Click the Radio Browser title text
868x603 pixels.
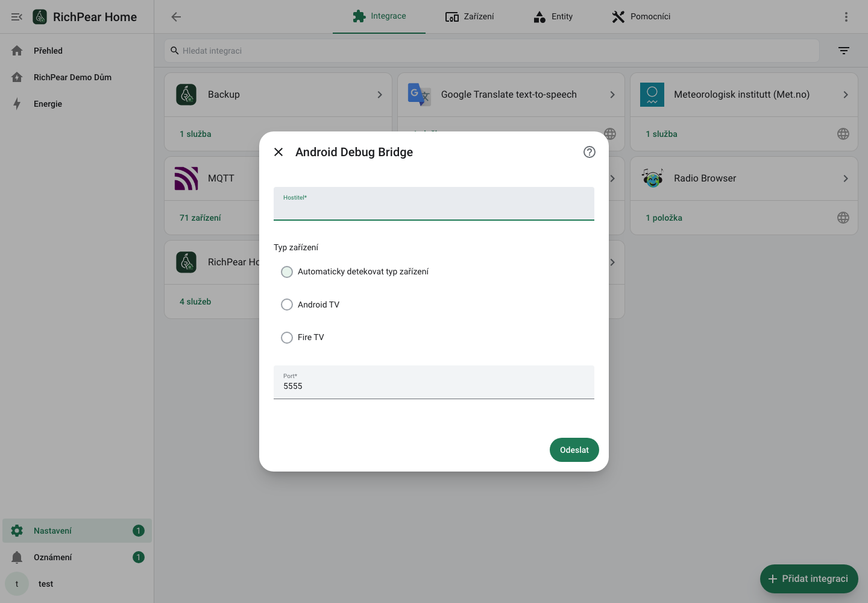coord(705,178)
